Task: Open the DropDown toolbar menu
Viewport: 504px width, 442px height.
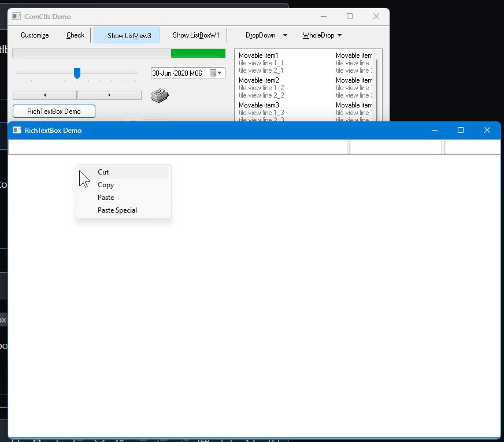Action: 265,35
